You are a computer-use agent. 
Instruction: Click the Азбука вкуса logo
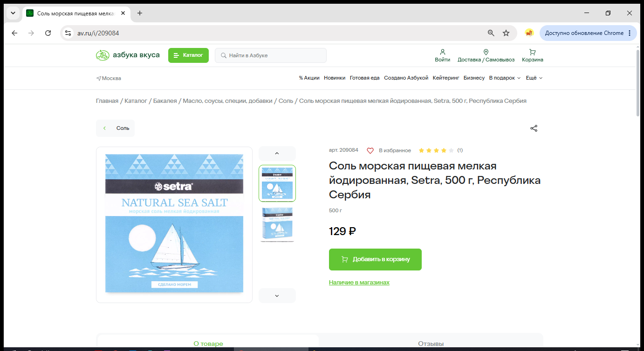[x=128, y=55]
